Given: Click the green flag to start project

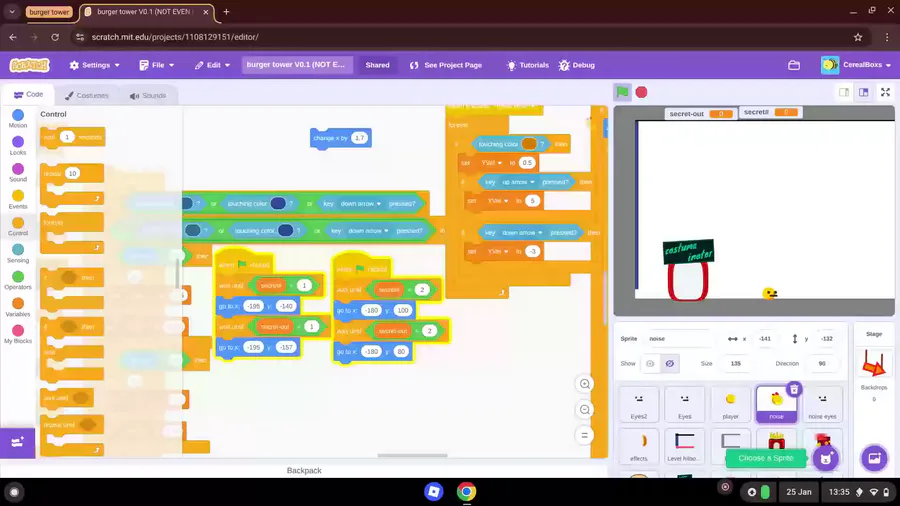Looking at the screenshot, I should point(622,92).
